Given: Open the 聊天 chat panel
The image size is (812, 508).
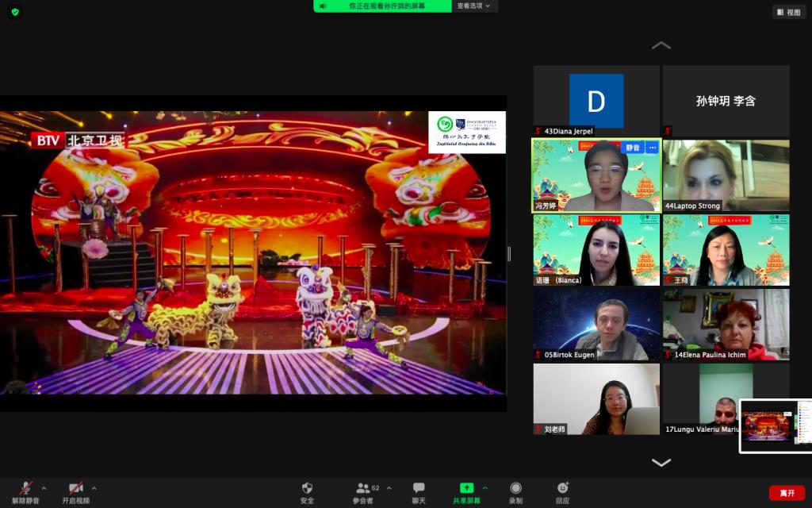Looking at the screenshot, I should point(418,488).
